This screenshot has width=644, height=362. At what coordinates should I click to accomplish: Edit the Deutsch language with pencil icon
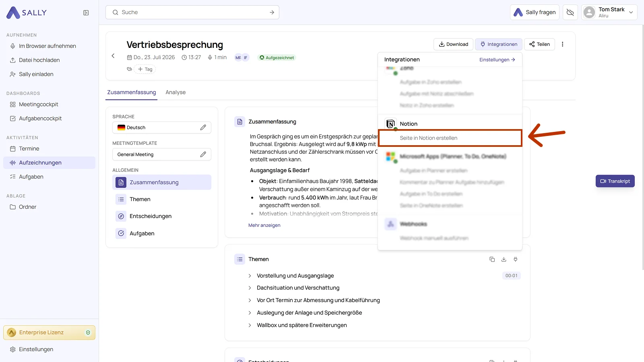pyautogui.click(x=203, y=128)
